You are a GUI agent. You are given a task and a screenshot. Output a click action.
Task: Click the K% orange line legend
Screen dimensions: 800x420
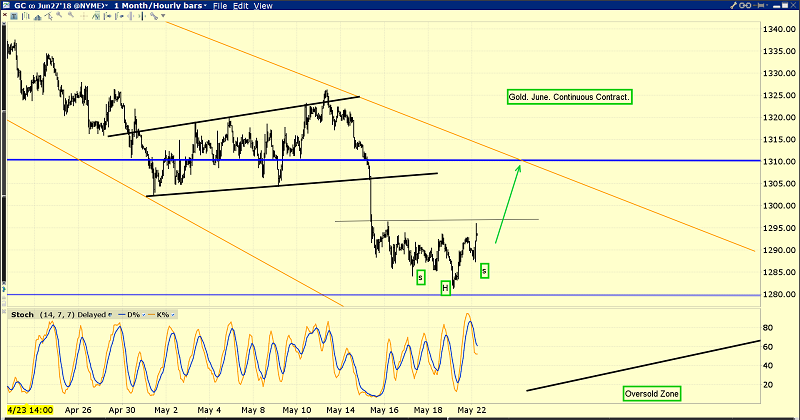pyautogui.click(x=161, y=315)
